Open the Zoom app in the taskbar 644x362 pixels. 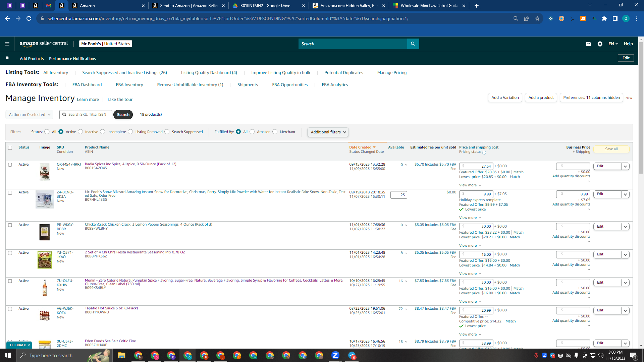pyautogui.click(x=335, y=355)
